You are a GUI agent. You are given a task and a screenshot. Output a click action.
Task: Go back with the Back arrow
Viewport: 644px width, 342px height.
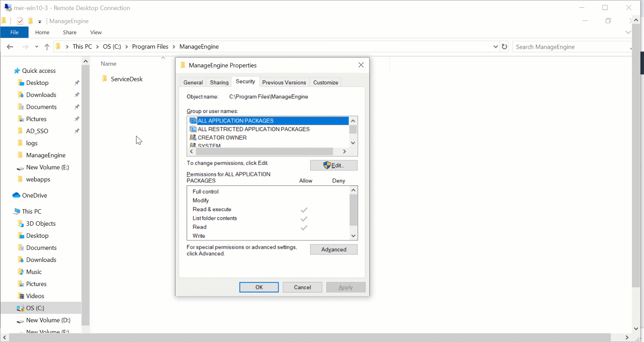10,47
